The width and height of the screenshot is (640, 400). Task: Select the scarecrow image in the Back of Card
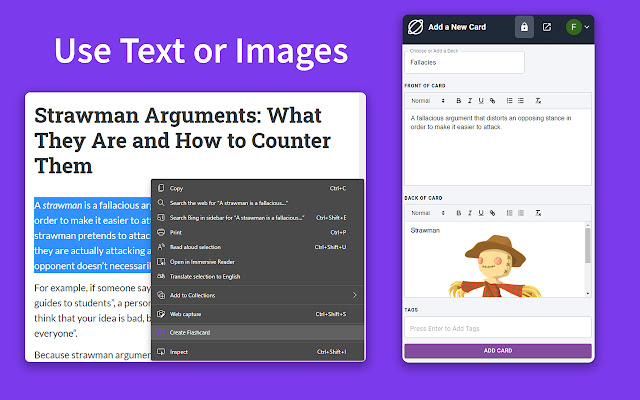tap(495, 266)
